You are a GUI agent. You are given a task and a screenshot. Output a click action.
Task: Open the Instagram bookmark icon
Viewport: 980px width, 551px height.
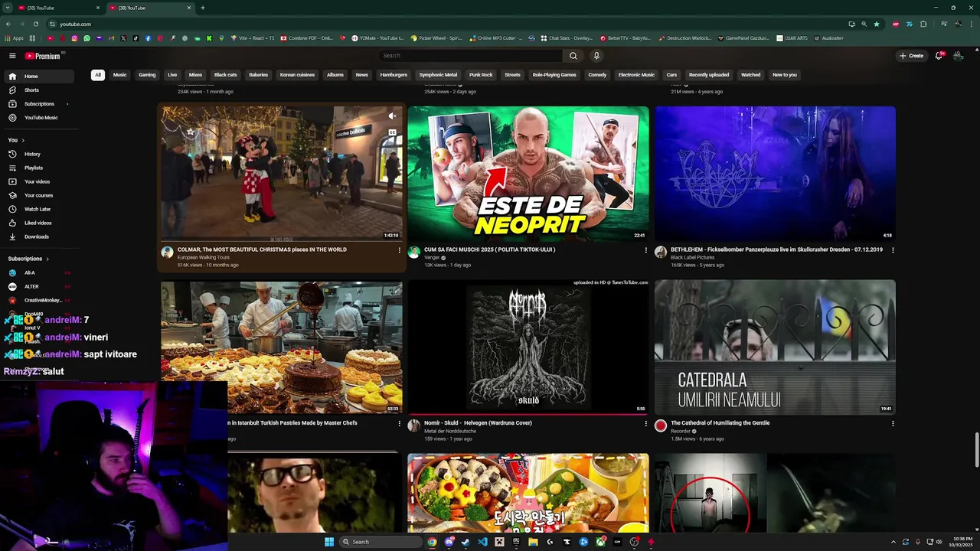[x=75, y=38]
